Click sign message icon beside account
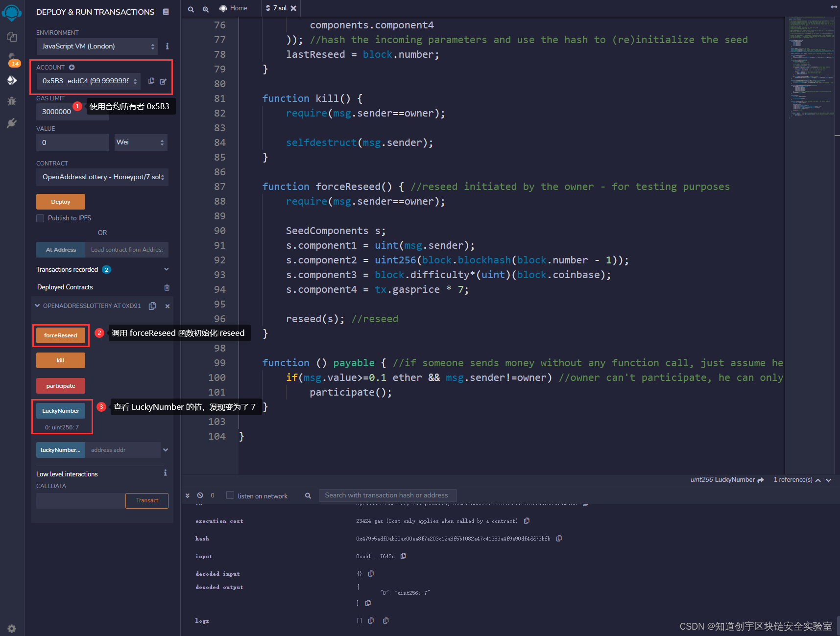The image size is (840, 636). click(x=163, y=81)
